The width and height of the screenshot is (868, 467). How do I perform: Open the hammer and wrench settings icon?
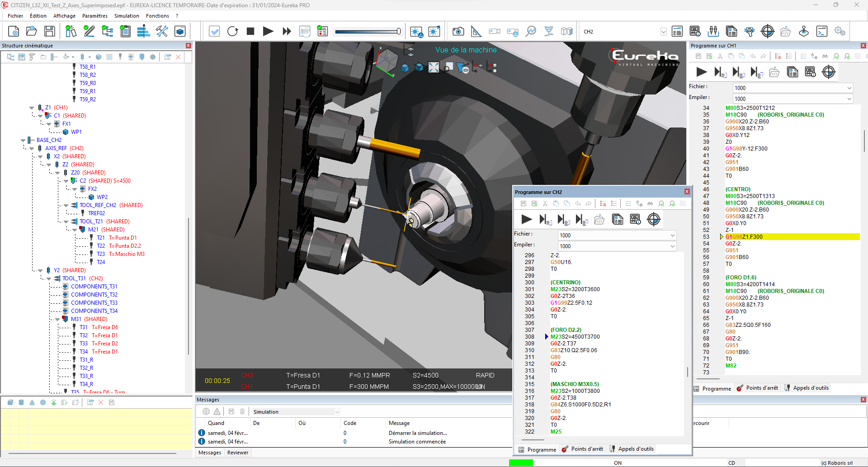click(162, 31)
